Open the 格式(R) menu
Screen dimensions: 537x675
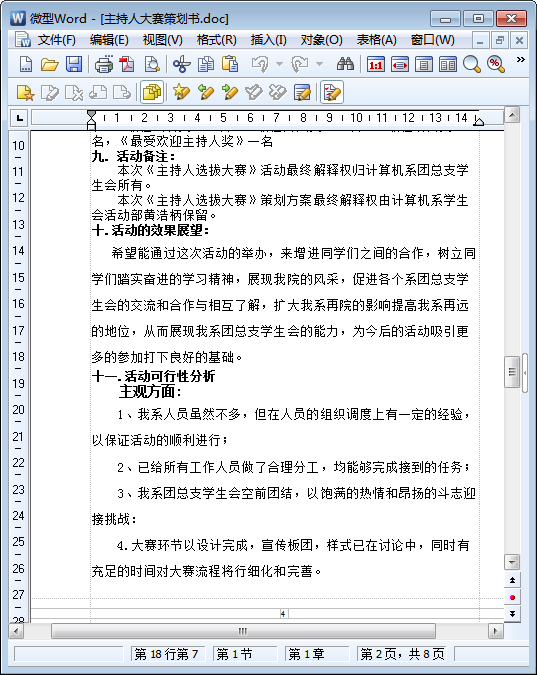click(216, 40)
